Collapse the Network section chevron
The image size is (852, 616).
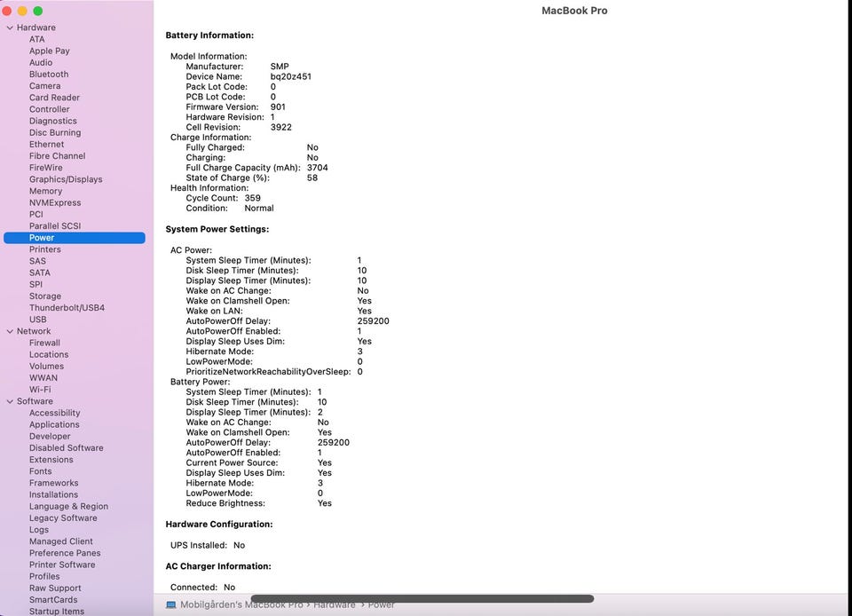tap(10, 331)
